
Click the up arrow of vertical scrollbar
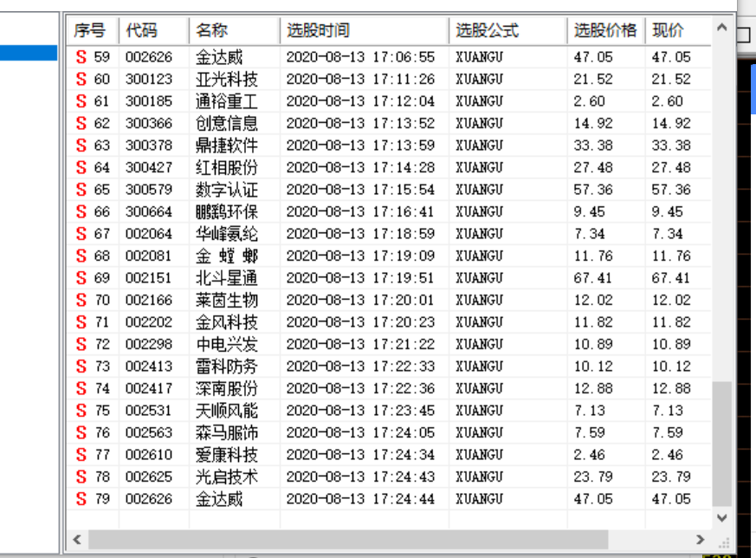click(x=721, y=28)
